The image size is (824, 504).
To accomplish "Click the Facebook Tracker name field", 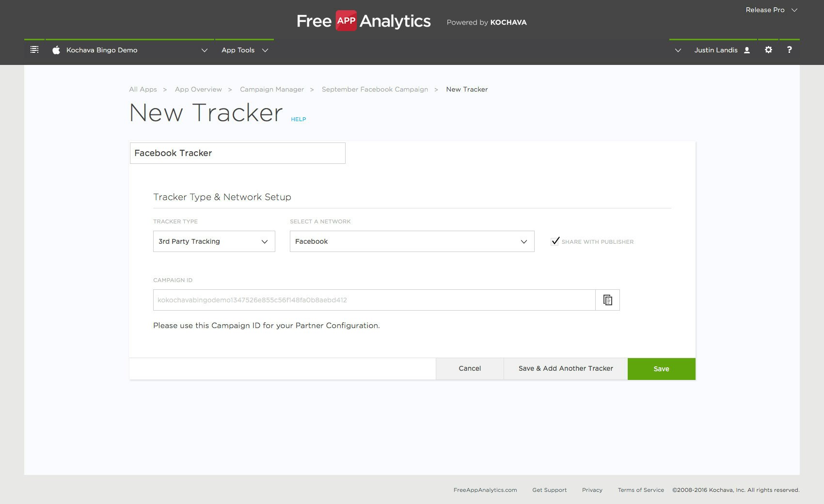I will (237, 153).
